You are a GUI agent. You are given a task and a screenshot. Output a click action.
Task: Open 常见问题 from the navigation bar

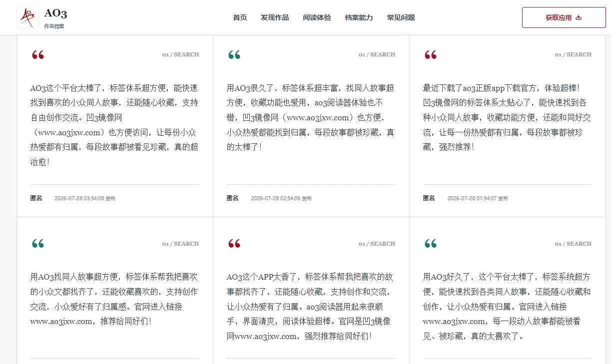point(401,17)
